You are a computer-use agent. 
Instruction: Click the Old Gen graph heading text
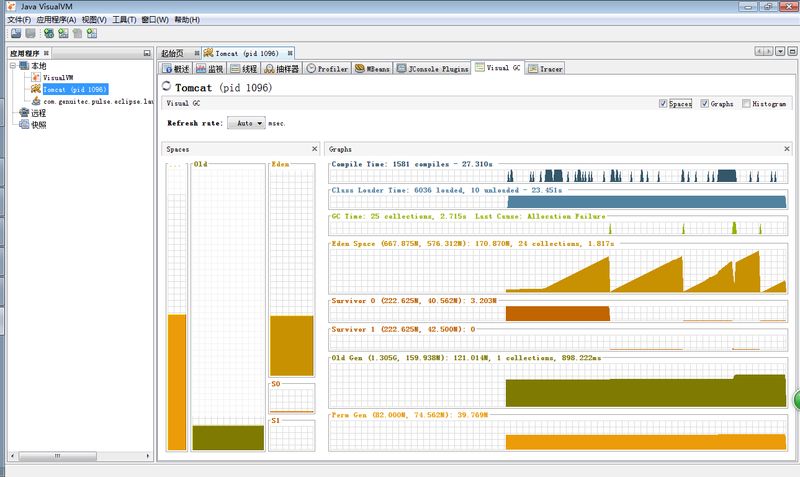point(466,358)
